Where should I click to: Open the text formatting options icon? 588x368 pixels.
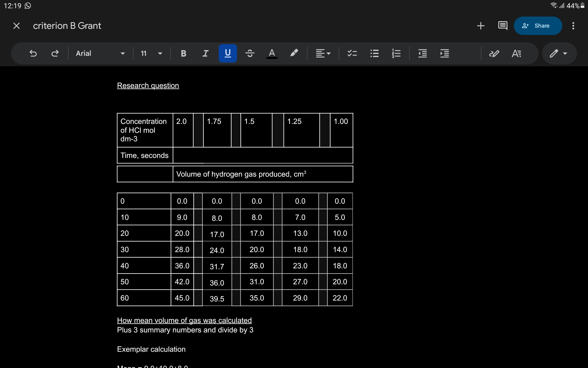[516, 53]
